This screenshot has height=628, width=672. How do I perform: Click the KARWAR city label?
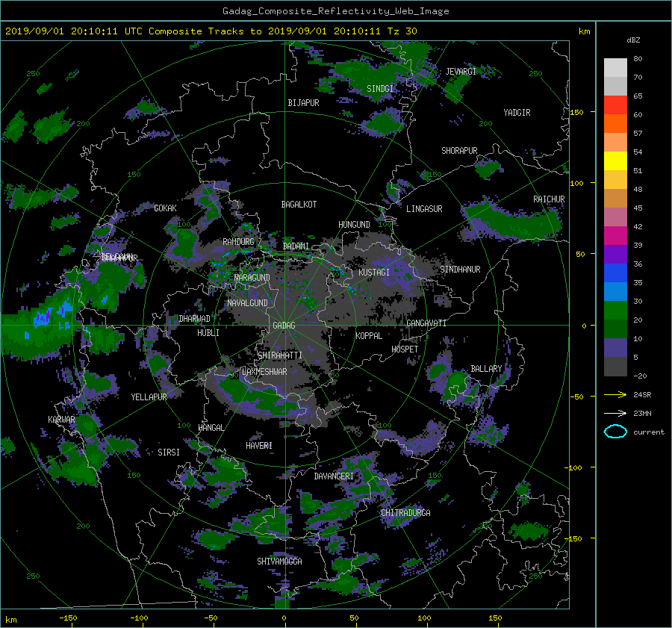62,420
